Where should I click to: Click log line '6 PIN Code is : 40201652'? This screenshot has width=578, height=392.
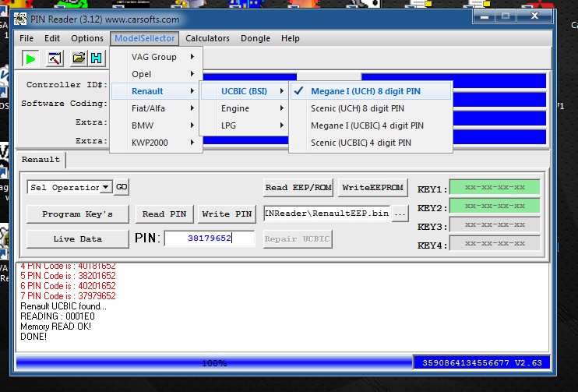[x=68, y=286]
